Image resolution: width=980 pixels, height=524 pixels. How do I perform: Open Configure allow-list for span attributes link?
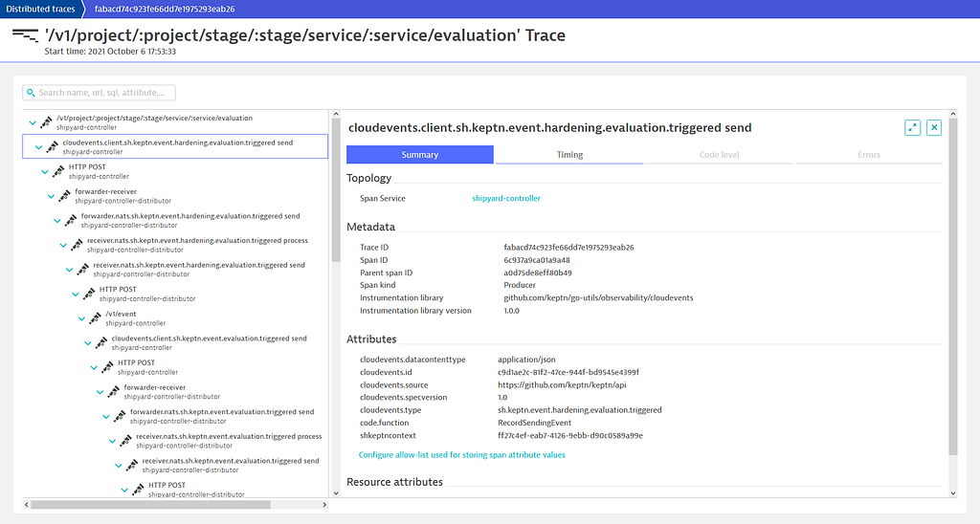pos(462,454)
